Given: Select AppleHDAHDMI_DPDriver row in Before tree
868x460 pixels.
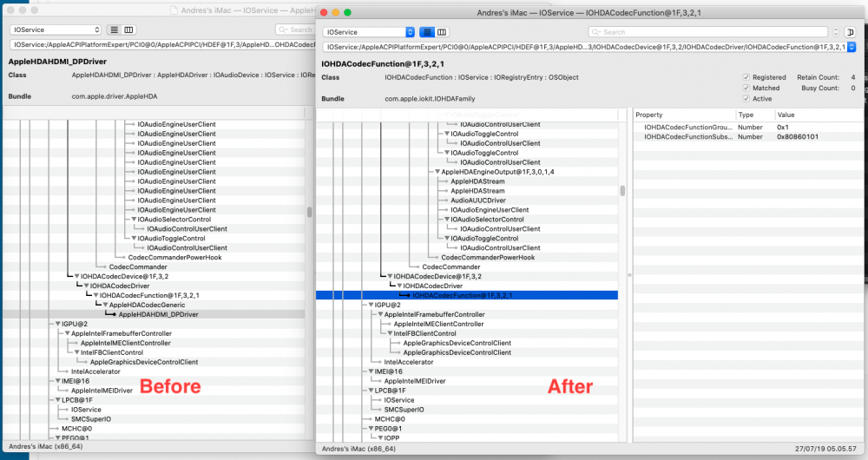Looking at the screenshot, I should pos(154,314).
